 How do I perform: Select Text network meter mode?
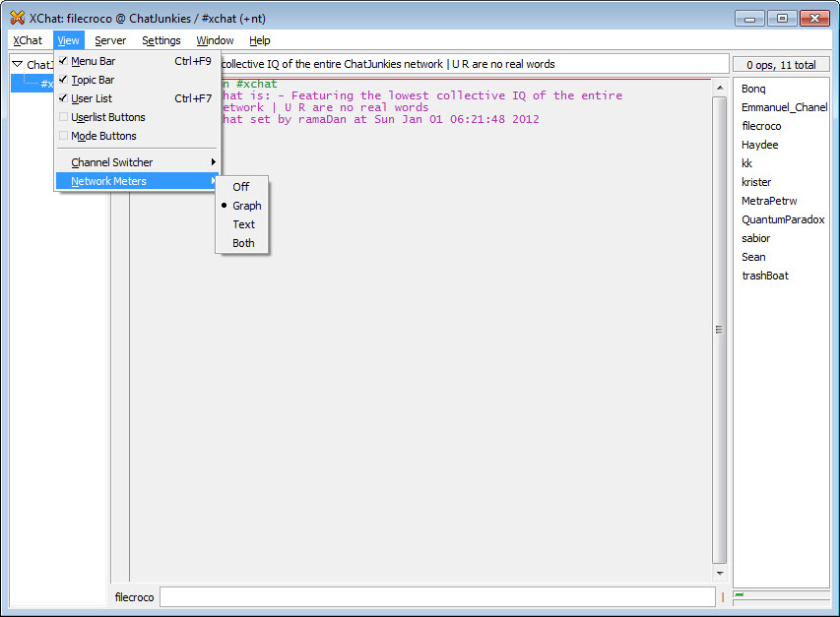241,224
